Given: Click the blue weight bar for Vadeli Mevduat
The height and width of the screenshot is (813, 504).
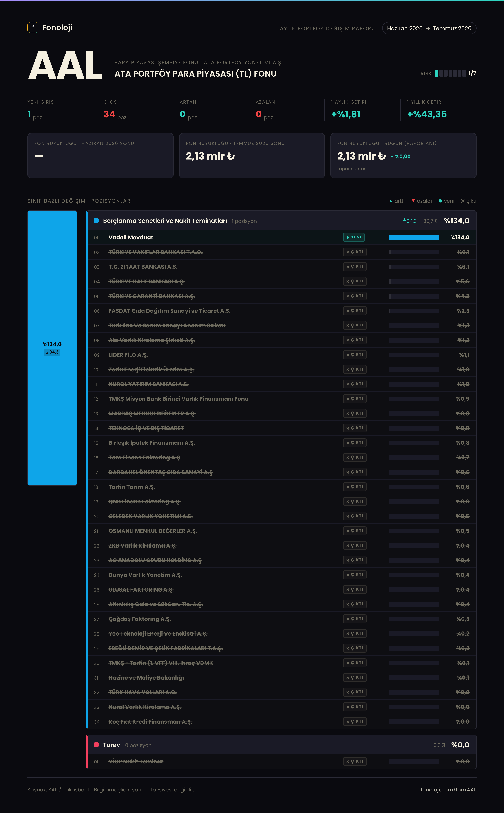Looking at the screenshot, I should pyautogui.click(x=414, y=238).
